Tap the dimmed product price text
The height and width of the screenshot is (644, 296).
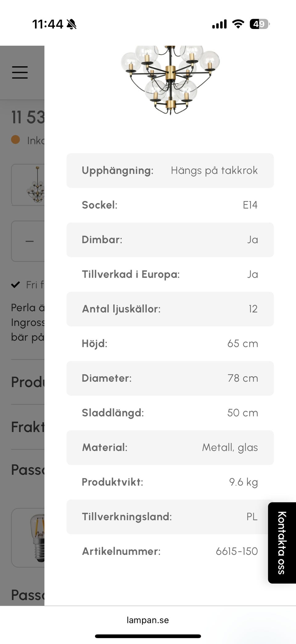pyautogui.click(x=28, y=117)
